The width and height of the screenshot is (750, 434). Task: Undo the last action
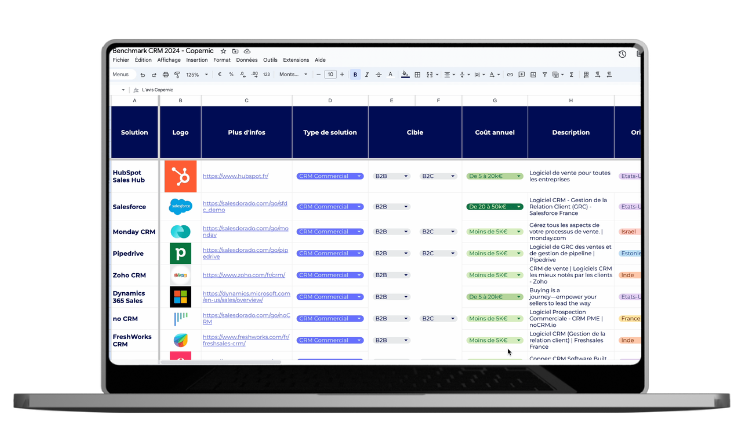pos(143,75)
